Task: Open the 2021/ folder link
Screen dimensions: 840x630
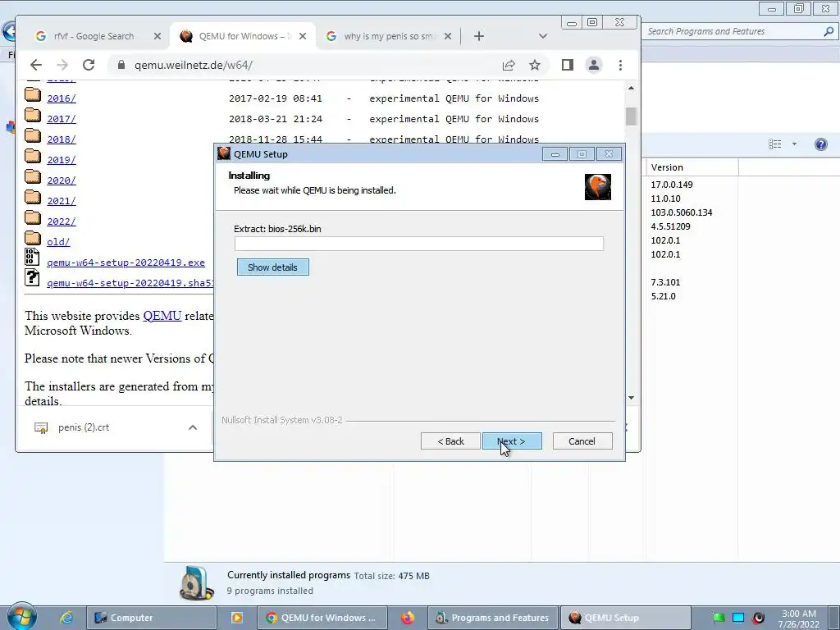Action: pos(61,201)
